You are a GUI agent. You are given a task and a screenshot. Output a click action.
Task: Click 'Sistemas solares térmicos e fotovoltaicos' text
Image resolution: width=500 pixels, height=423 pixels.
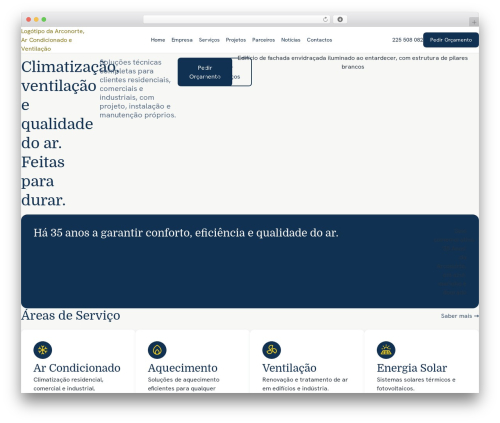click(x=416, y=384)
